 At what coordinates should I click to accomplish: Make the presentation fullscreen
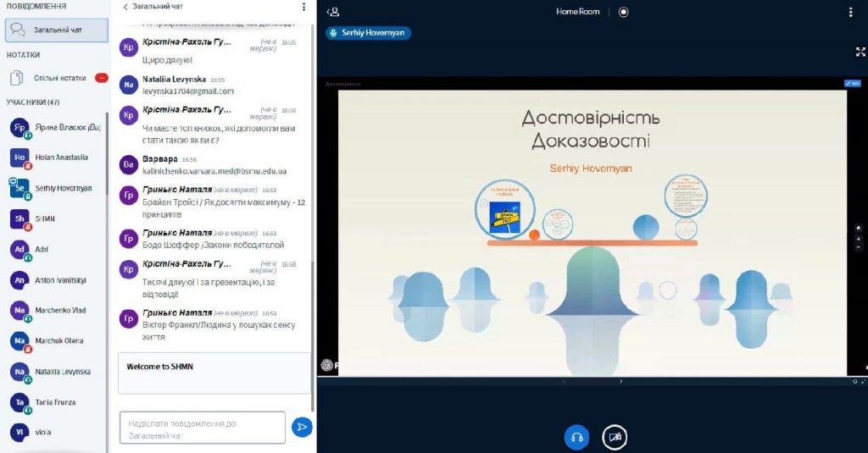click(x=860, y=52)
